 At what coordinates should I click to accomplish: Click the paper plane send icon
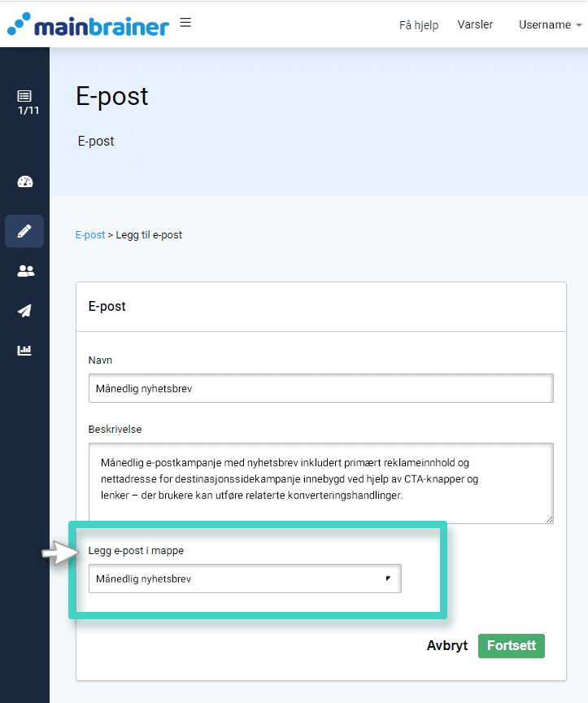click(24, 311)
